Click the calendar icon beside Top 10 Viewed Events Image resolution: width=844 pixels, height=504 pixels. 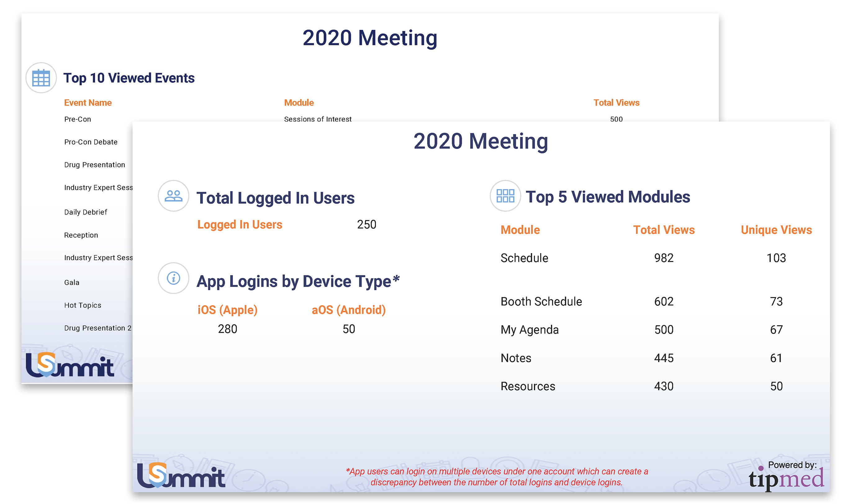coord(41,78)
